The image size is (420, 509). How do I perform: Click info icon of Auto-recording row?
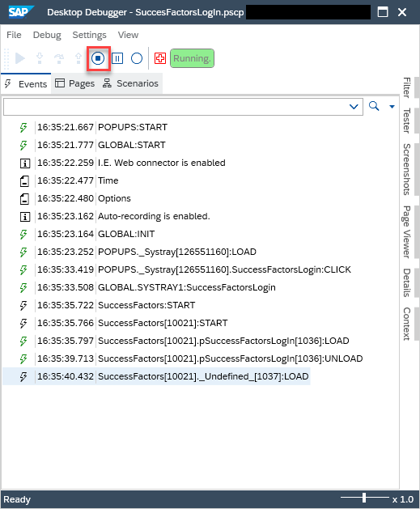tap(24, 217)
